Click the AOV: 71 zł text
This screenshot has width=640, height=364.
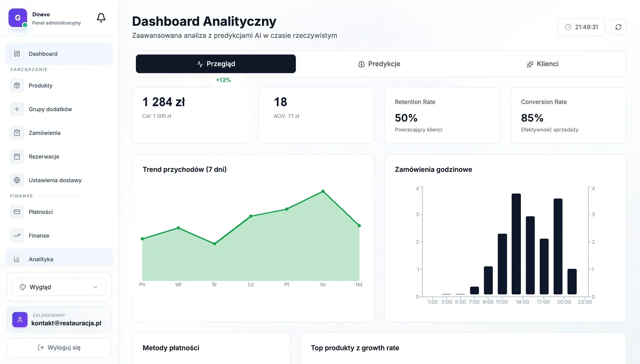coord(286,116)
